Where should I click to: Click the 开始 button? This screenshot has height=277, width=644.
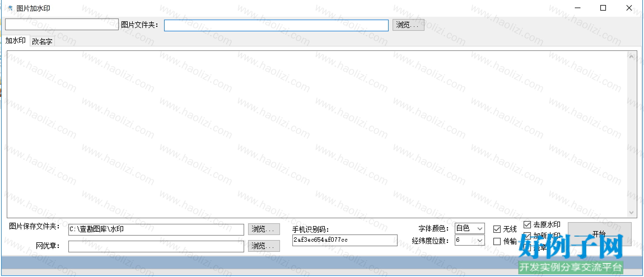pos(599,234)
